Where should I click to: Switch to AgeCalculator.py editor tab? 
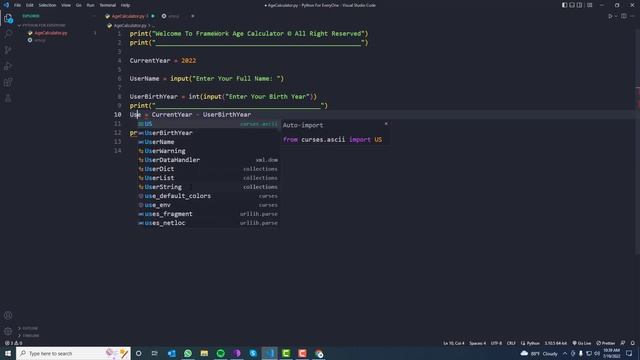(x=129, y=16)
